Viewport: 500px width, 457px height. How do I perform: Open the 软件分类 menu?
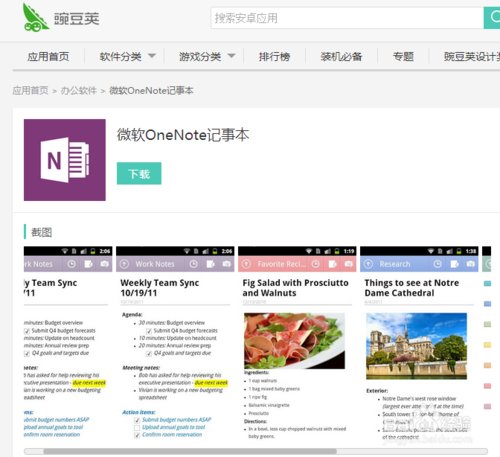pos(120,57)
